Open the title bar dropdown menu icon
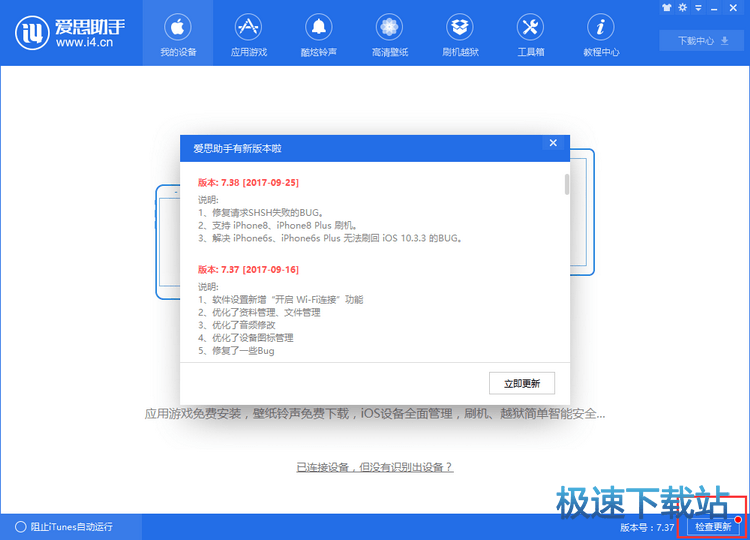Viewport: 750px width, 540px height. pos(698,8)
